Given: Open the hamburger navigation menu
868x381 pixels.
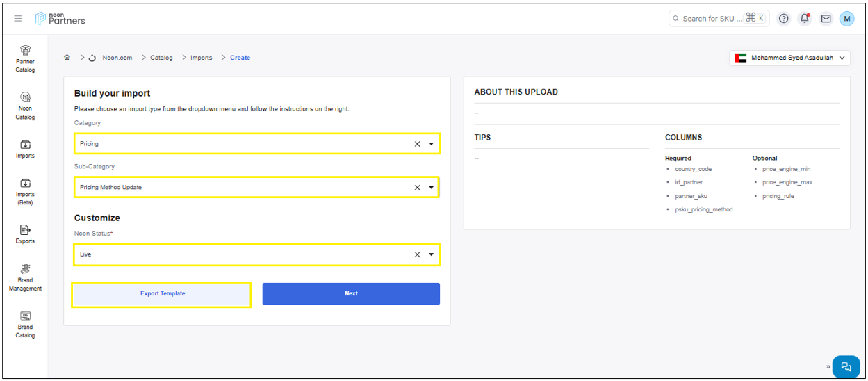Looking at the screenshot, I should pyautogui.click(x=18, y=19).
